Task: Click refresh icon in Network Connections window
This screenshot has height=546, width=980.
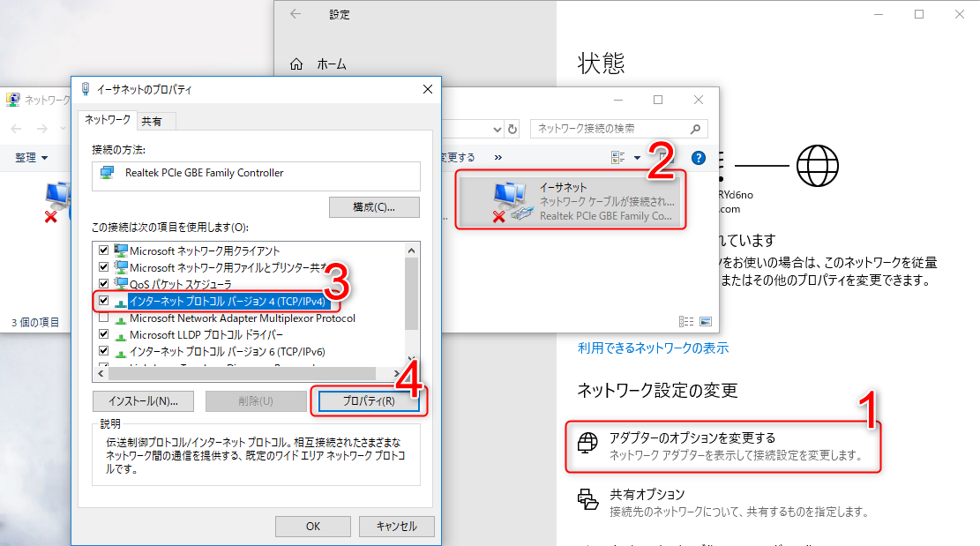Action: [x=512, y=130]
